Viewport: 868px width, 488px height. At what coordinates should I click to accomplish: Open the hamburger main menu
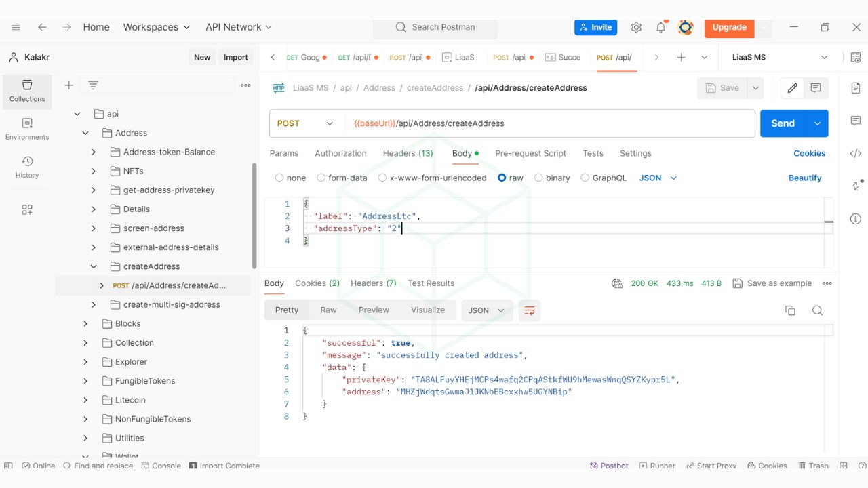coord(16,27)
